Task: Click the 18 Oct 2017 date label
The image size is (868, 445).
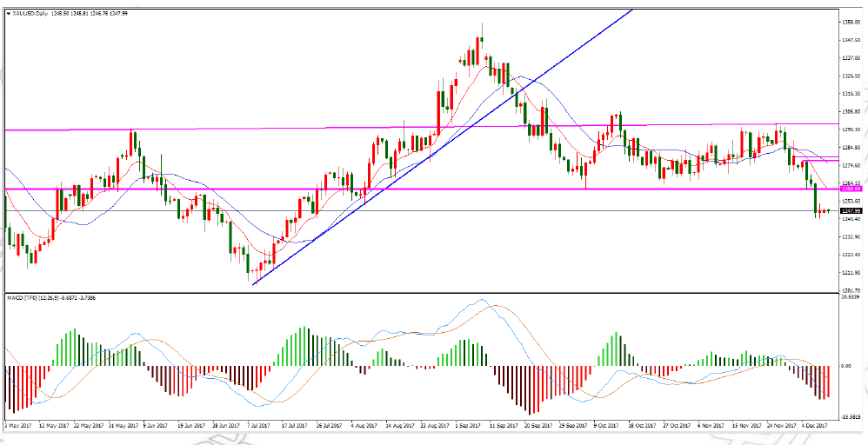Action: click(x=642, y=426)
